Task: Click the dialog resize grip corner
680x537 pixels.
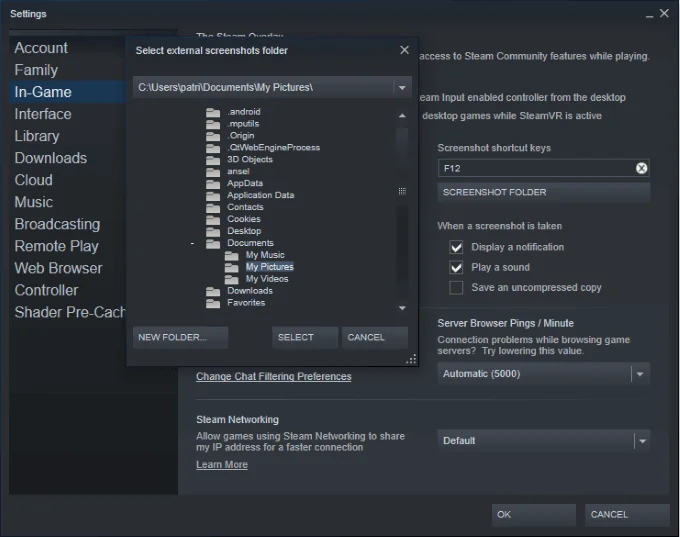Action: [411, 360]
